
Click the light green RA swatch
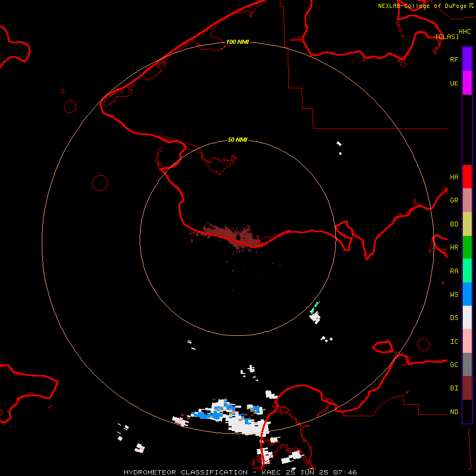point(467,271)
